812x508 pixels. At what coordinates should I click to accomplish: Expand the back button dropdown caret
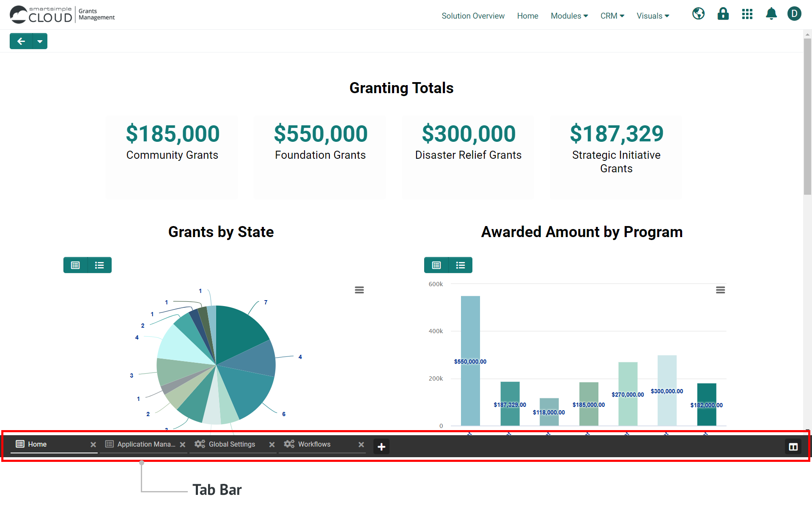click(x=40, y=41)
